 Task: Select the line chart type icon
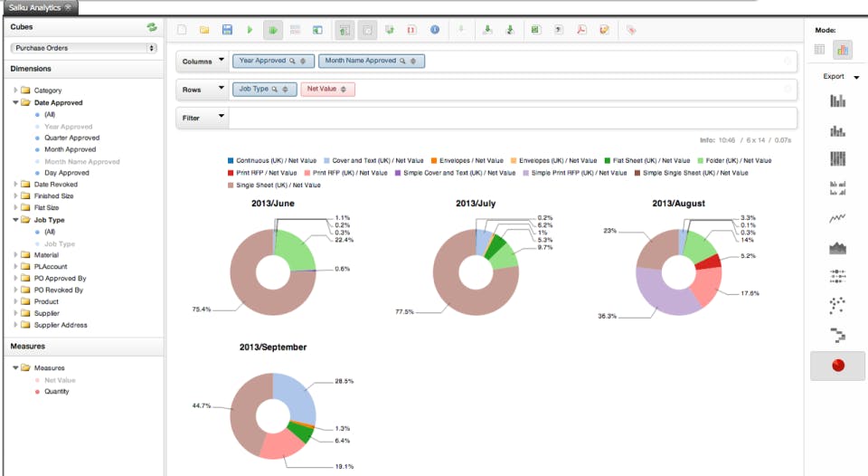pyautogui.click(x=837, y=218)
